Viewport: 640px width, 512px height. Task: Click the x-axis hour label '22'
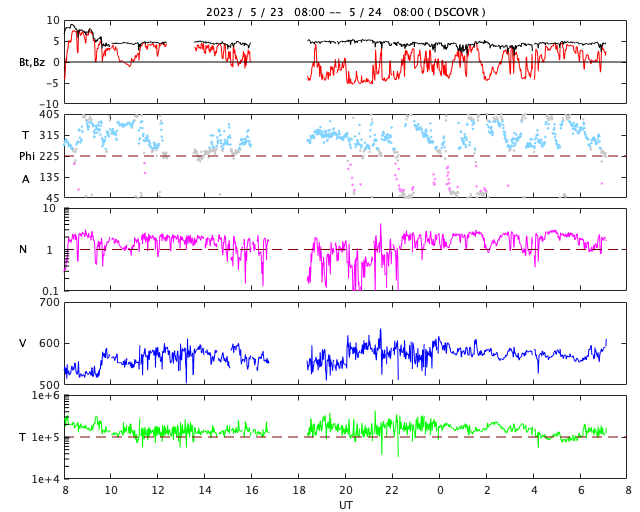tap(393, 490)
